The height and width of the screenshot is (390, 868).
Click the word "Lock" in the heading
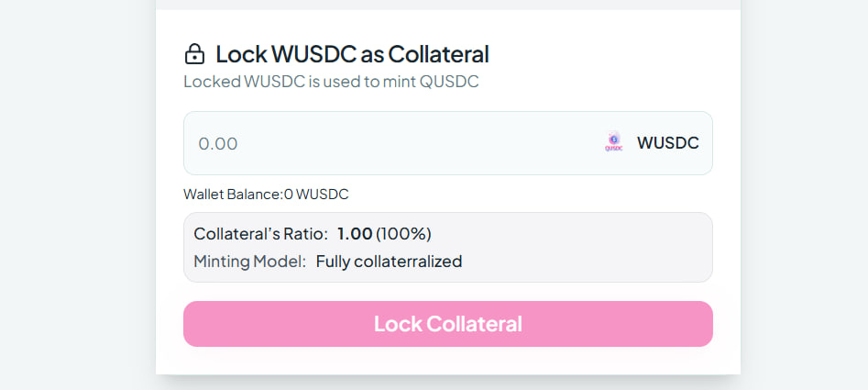point(241,54)
